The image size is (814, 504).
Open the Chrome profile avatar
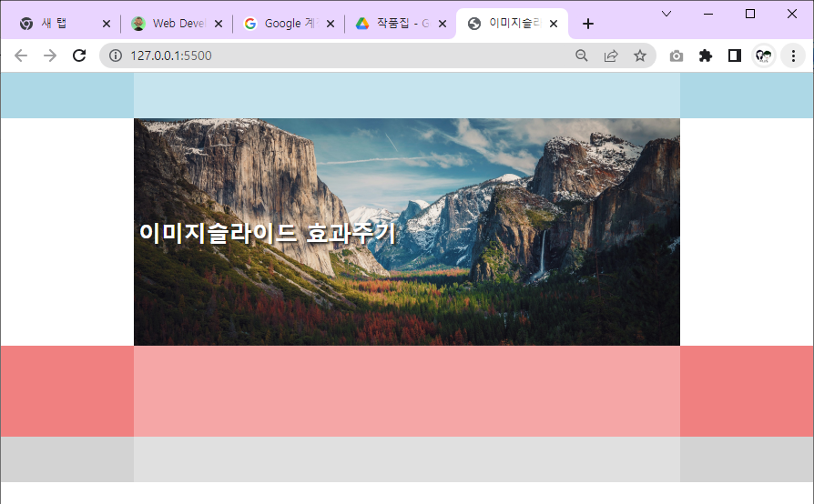pyautogui.click(x=764, y=55)
